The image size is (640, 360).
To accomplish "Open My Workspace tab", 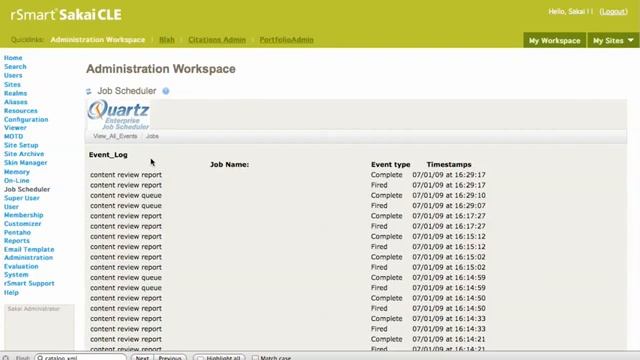I will (554, 40).
